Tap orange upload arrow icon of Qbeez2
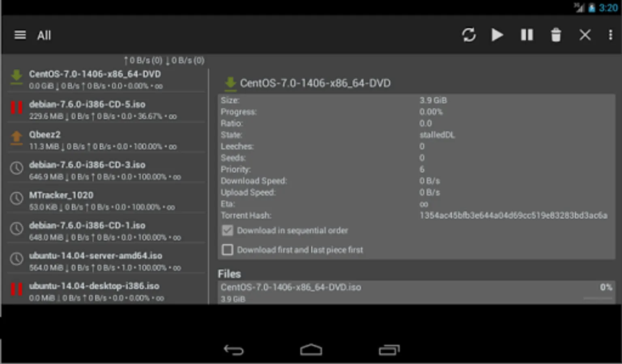The image size is (622, 364). (17, 138)
